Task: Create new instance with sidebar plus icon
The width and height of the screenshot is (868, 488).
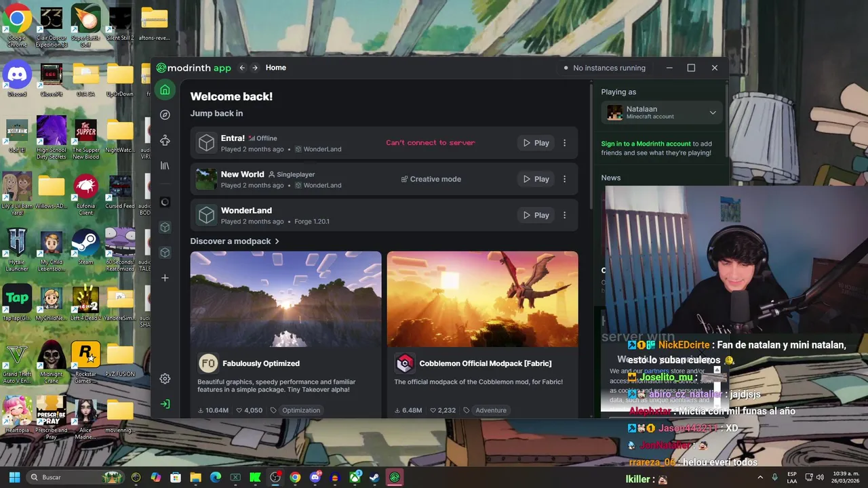Action: 165,278
